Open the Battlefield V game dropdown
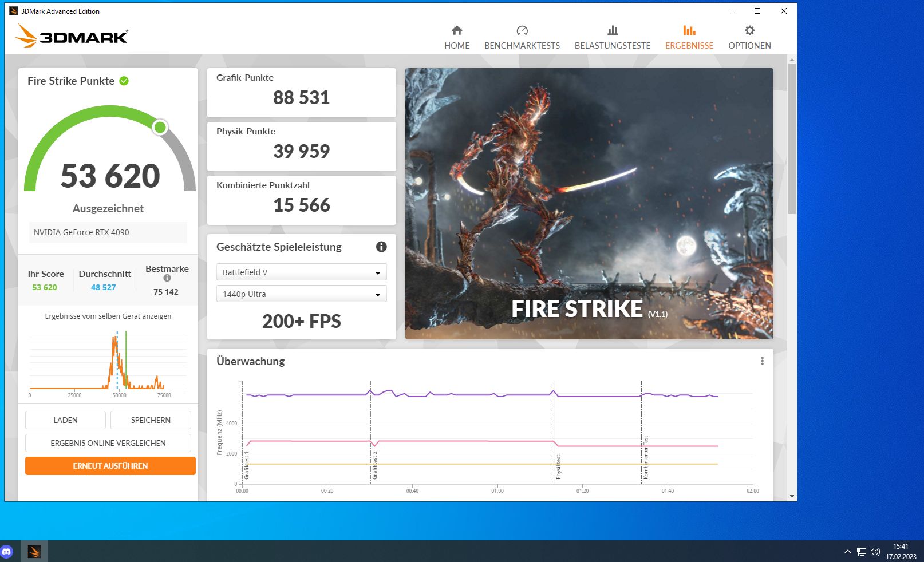 pos(302,272)
